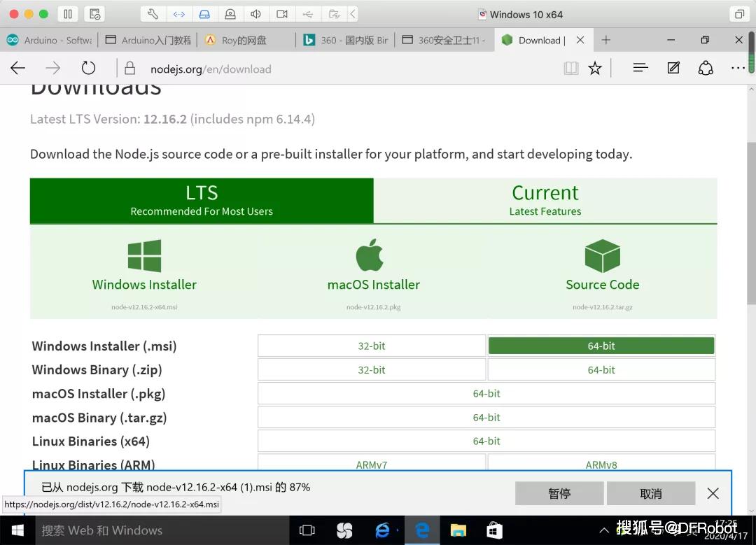Collapse VM toolbar with the left chevron
Screen dimensions: 756x545
(x=353, y=14)
